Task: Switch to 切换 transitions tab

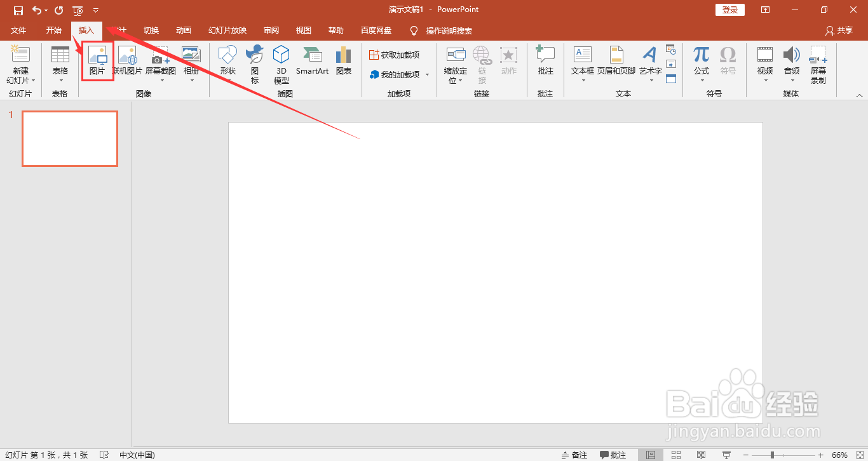Action: coord(151,30)
